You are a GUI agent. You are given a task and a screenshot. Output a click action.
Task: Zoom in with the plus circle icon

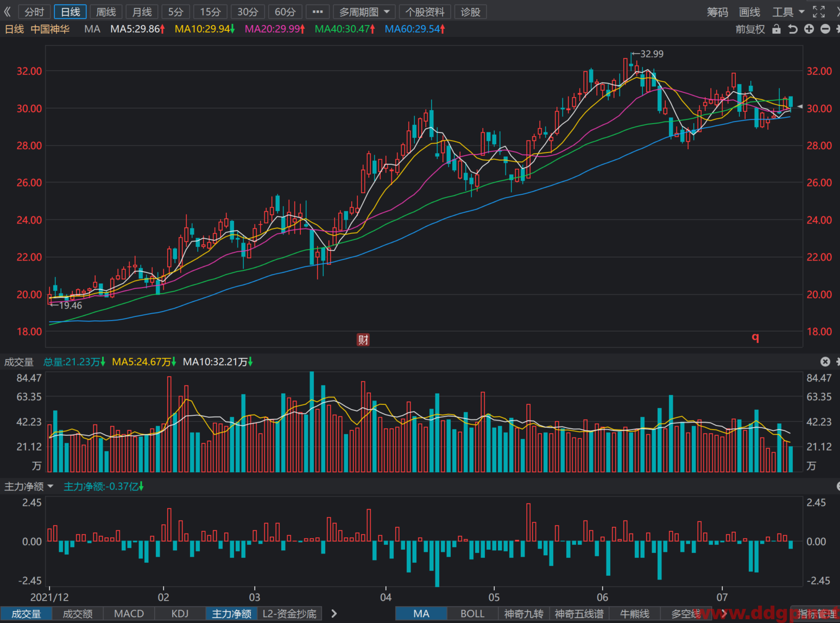click(809, 29)
